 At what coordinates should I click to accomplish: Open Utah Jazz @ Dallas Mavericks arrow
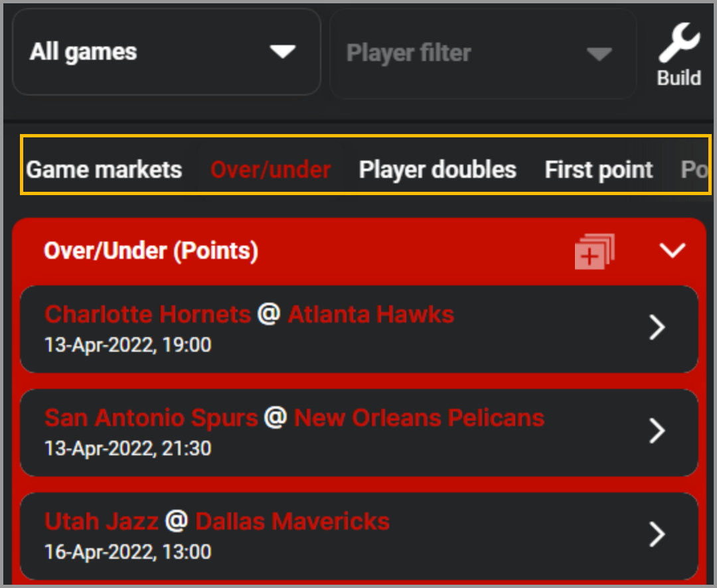[x=657, y=534]
